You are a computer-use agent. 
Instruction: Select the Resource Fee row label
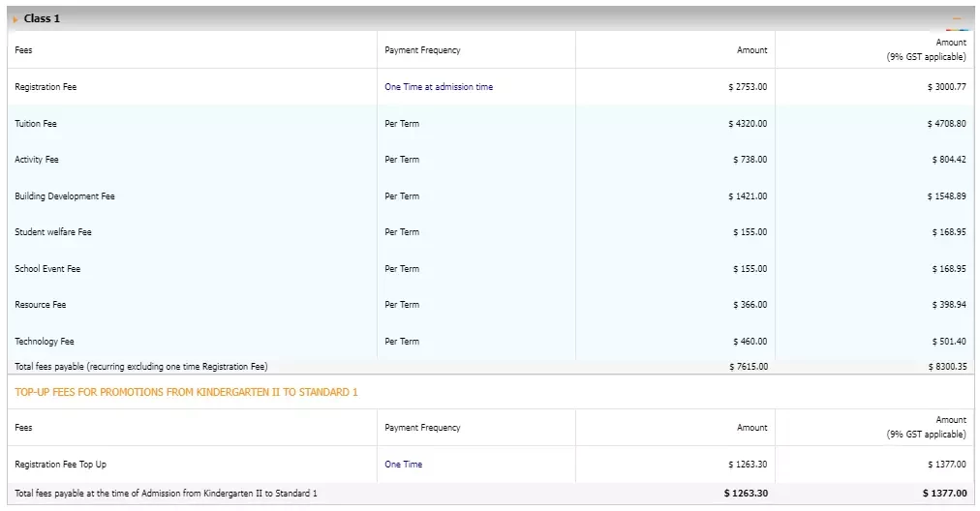(x=40, y=305)
